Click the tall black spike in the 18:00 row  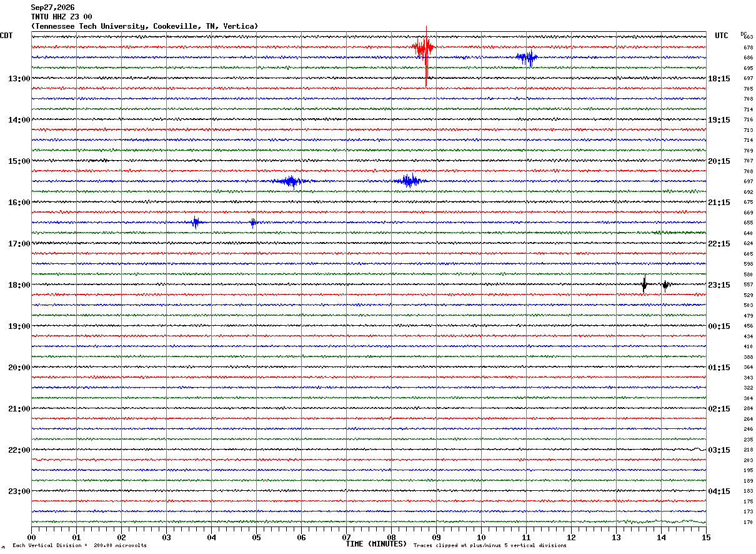click(644, 284)
